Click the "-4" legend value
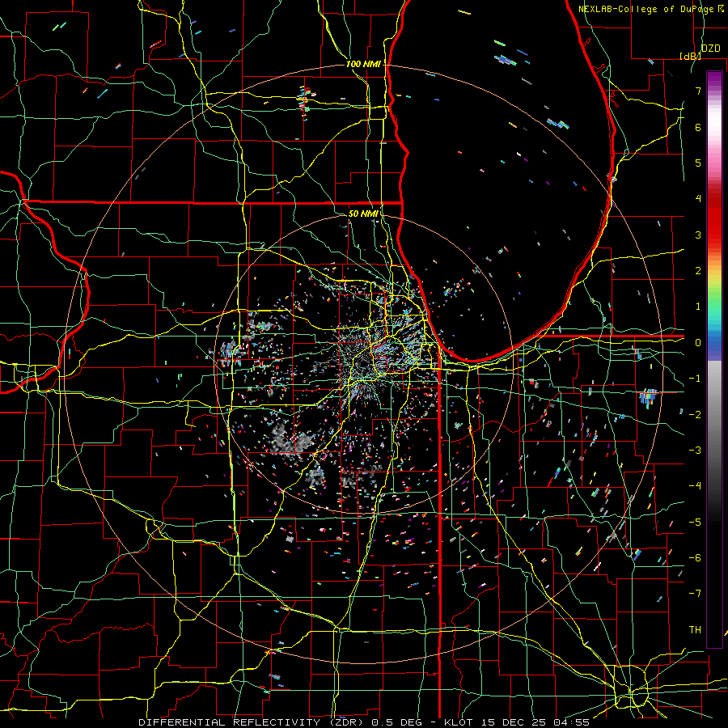Viewport: 728px width, 728px height. pyautogui.click(x=695, y=486)
